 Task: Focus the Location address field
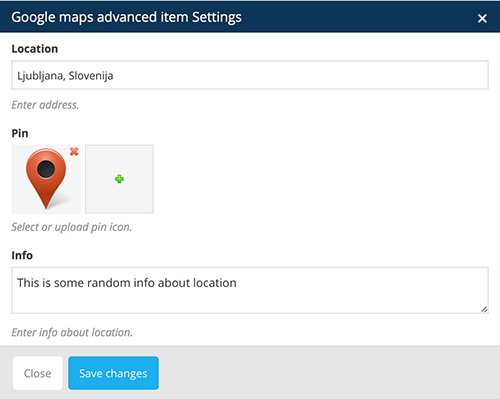250,75
